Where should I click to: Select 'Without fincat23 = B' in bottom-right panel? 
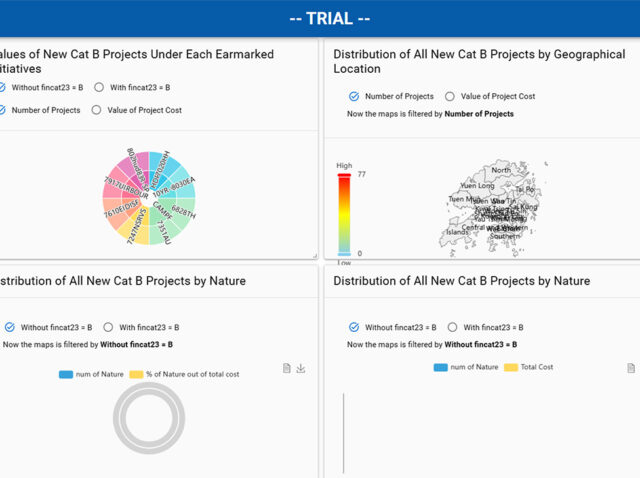354,327
